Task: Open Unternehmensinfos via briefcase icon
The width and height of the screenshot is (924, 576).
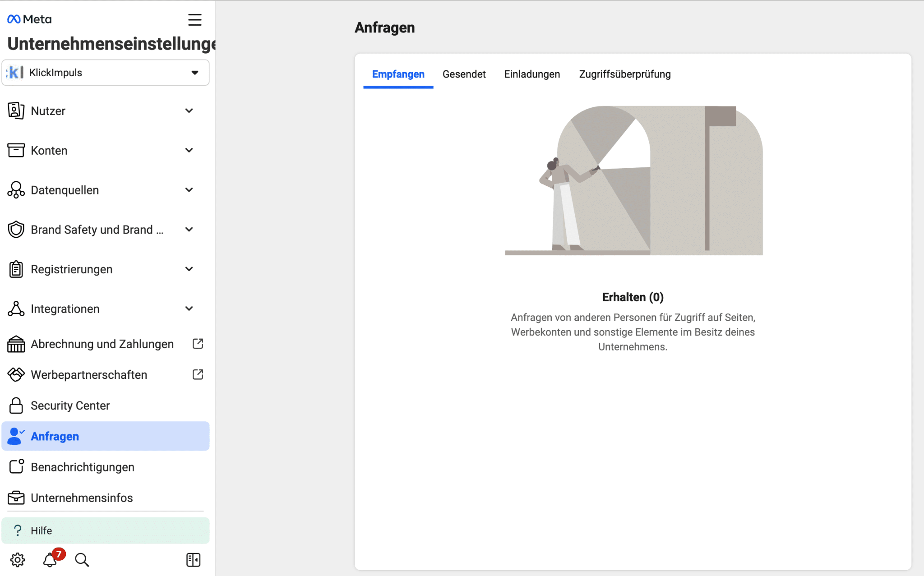Action: (x=16, y=498)
